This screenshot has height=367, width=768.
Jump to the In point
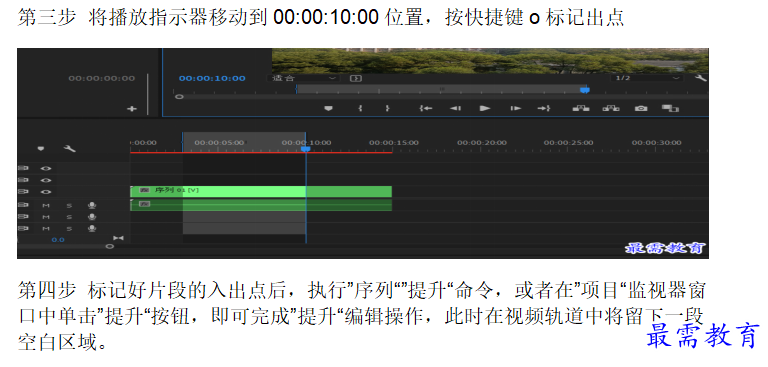pyautogui.click(x=426, y=108)
